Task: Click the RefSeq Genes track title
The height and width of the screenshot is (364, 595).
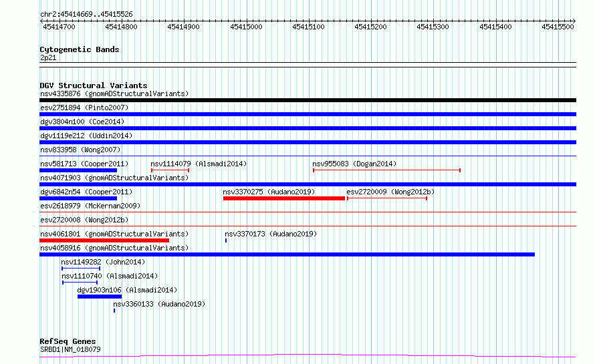Action: click(x=68, y=341)
